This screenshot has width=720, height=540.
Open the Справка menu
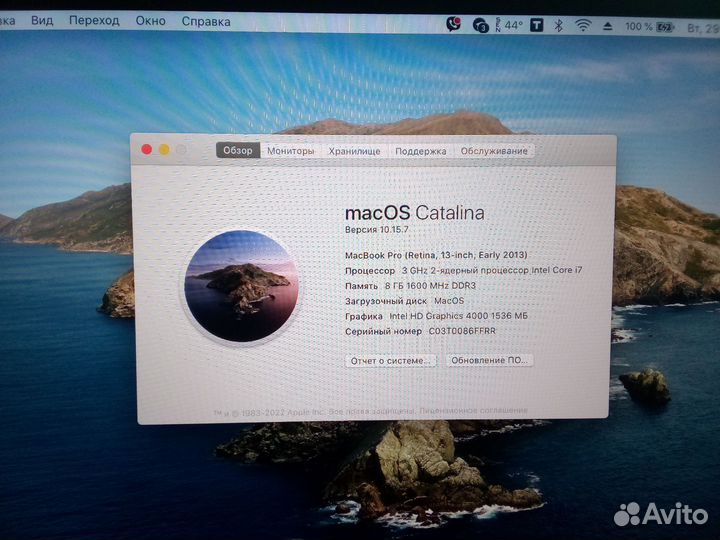click(206, 22)
